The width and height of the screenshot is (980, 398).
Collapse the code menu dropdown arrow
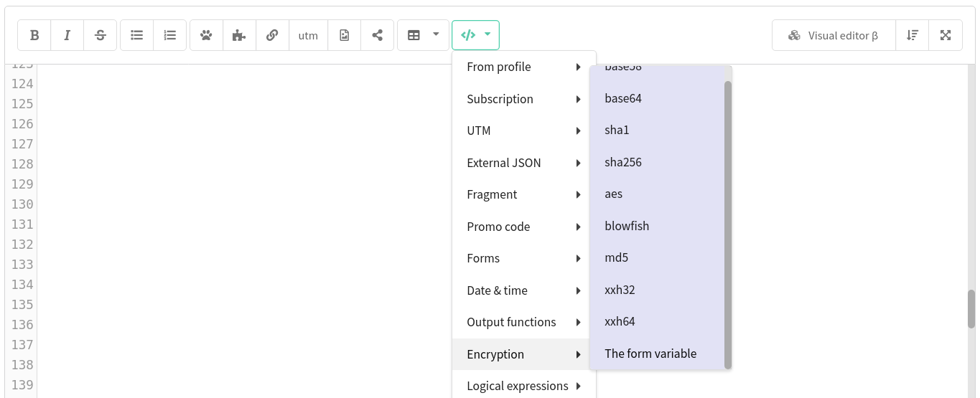[x=488, y=34]
